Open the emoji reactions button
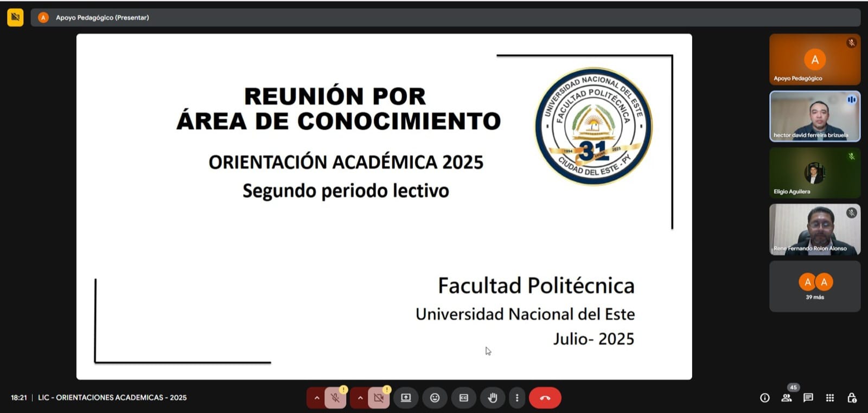 pos(435,398)
